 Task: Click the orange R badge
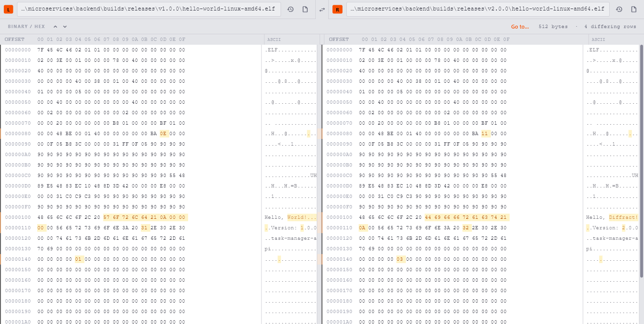(x=337, y=10)
